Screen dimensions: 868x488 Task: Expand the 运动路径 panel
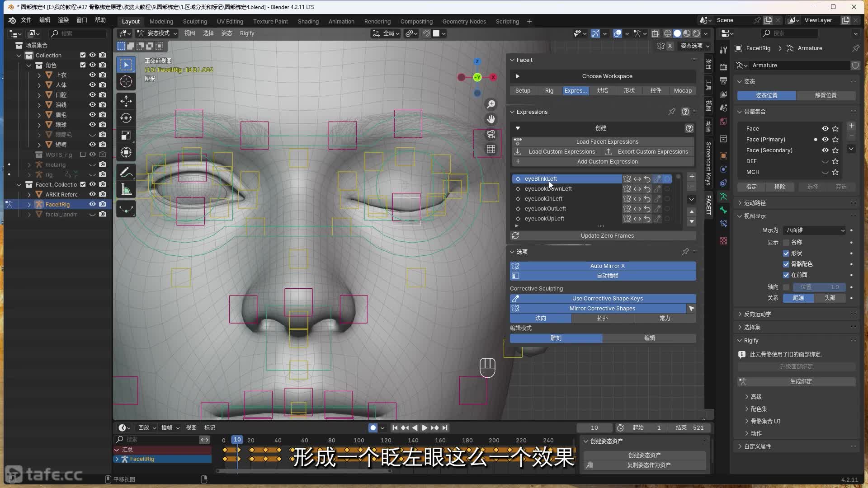[x=755, y=203]
